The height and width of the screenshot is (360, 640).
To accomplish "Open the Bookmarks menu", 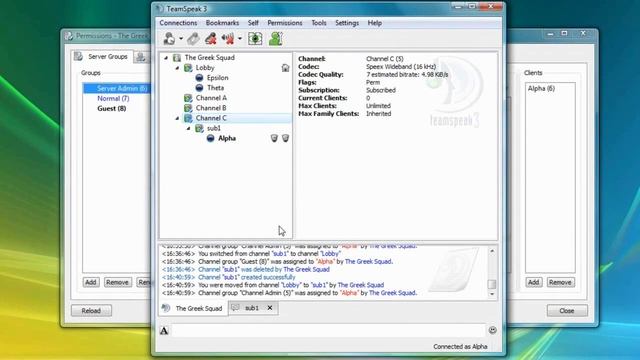I will 222,23.
